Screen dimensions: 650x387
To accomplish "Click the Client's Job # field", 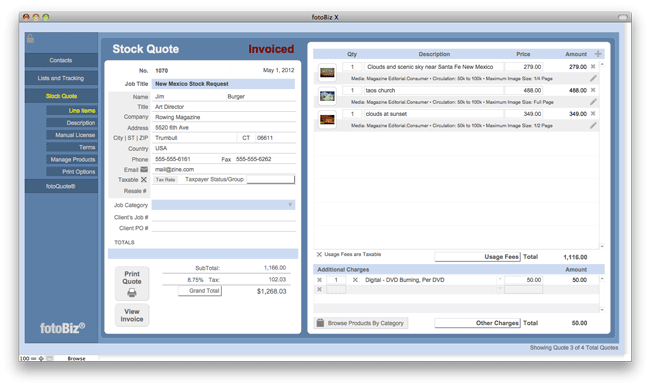I will pos(223,217).
